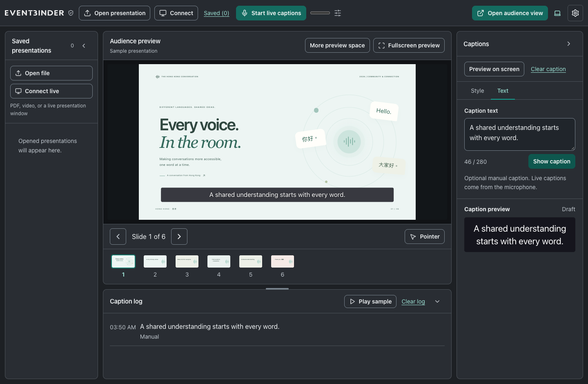Select slide 1 thumbnail
The image size is (588, 384).
point(123,261)
